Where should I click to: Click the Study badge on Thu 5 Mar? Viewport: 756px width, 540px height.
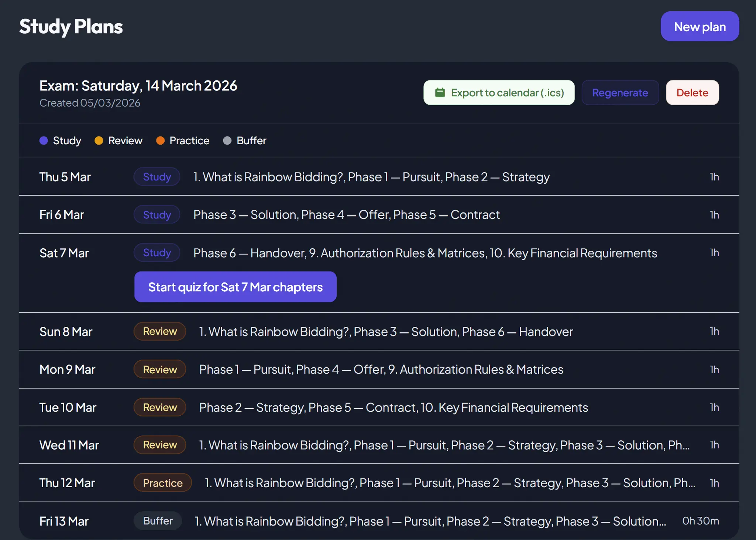157,177
